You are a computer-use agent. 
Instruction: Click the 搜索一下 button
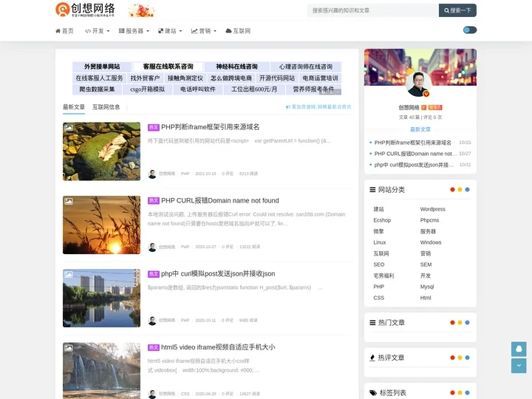[457, 10]
